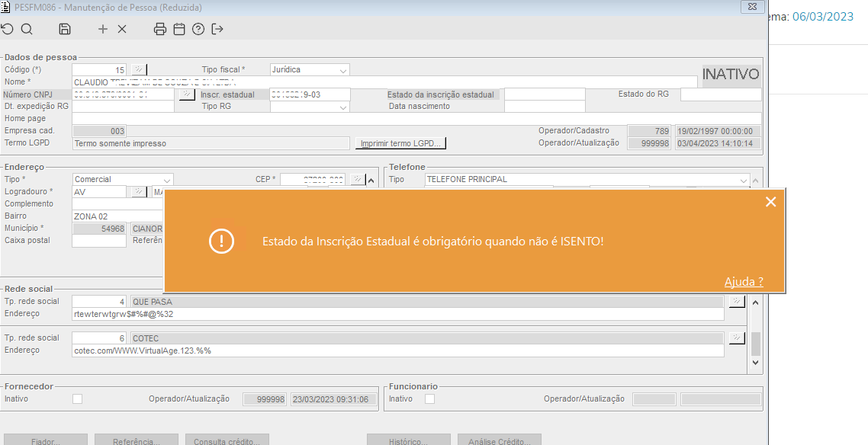Click Endereço field with cotec.com URL

[398, 351]
